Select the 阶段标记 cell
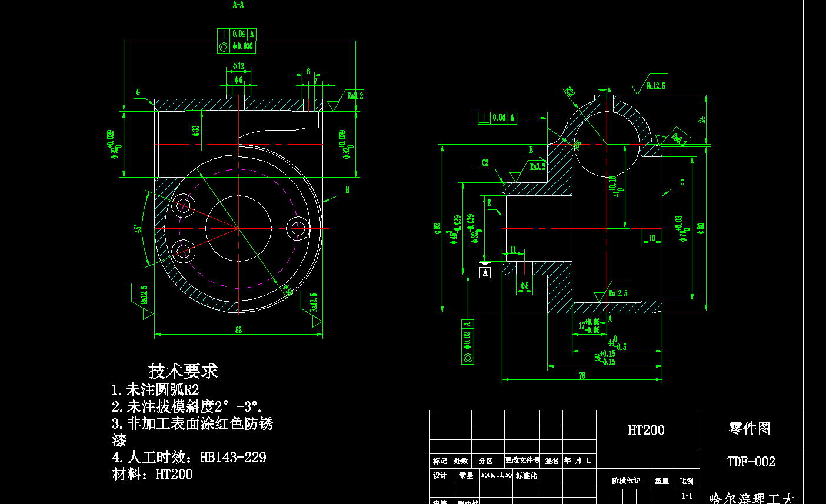This screenshot has height=504, width=826. [626, 481]
